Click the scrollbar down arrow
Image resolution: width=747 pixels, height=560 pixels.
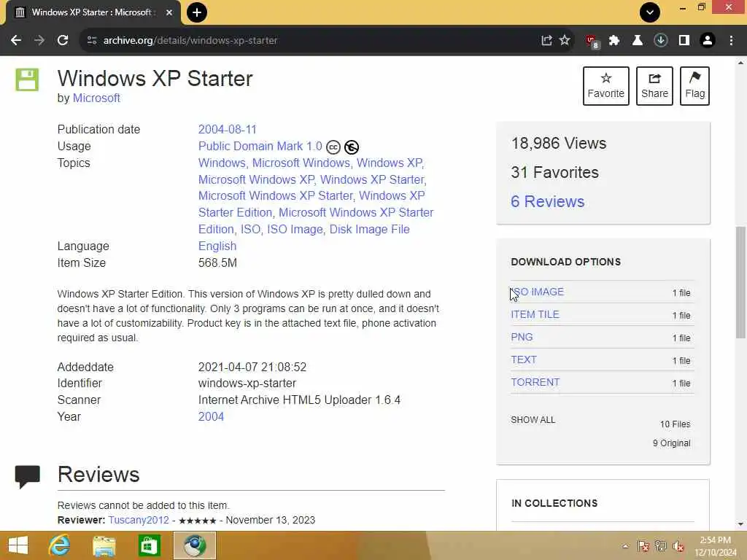tap(740, 525)
